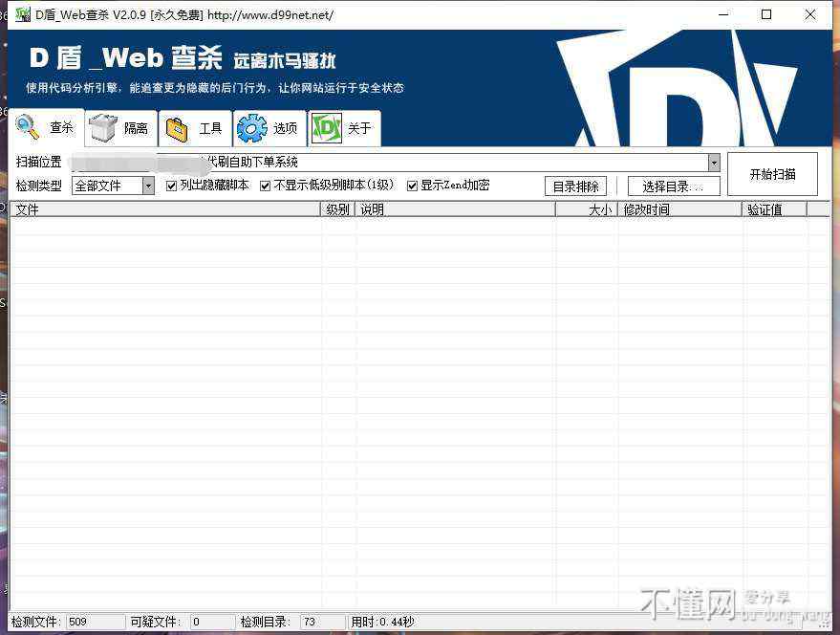Click the 选择目录 button

tap(674, 186)
